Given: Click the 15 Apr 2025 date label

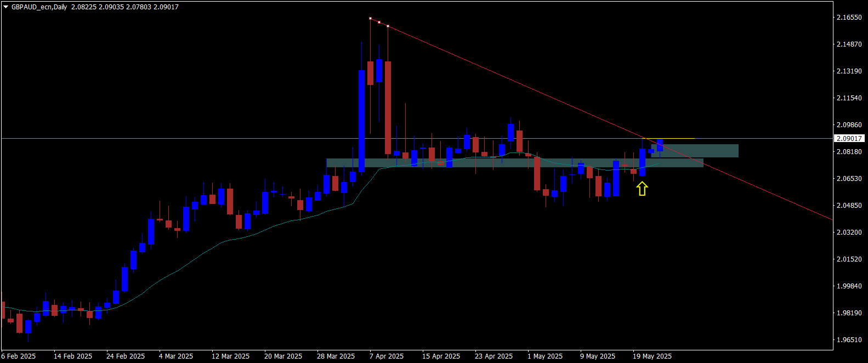Looking at the screenshot, I should point(441,356).
